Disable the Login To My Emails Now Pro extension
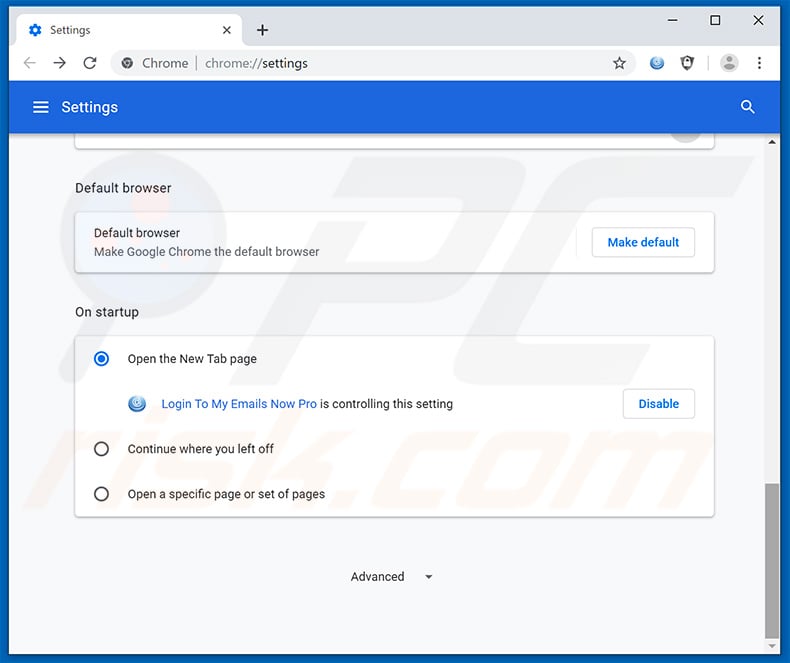The width and height of the screenshot is (790, 663). [658, 404]
